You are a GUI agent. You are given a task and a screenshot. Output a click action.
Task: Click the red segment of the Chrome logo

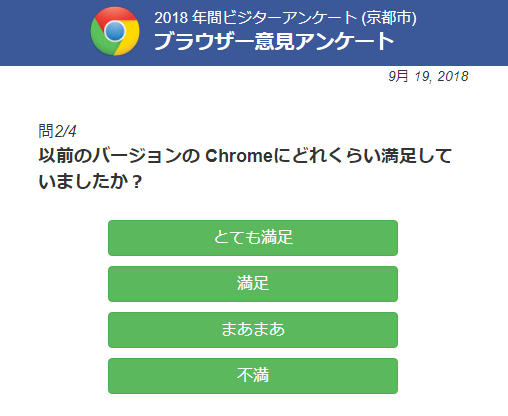point(117,14)
